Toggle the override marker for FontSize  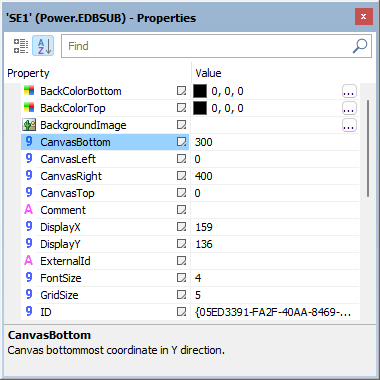point(181,278)
